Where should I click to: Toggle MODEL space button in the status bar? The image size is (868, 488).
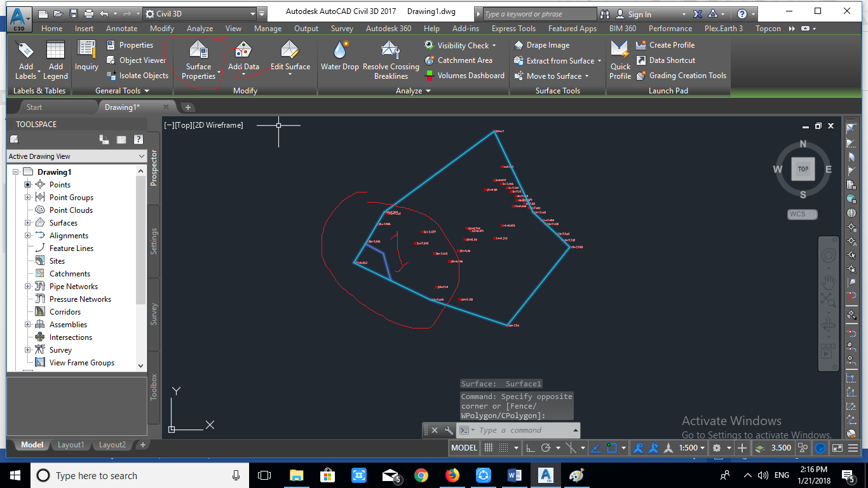point(464,448)
